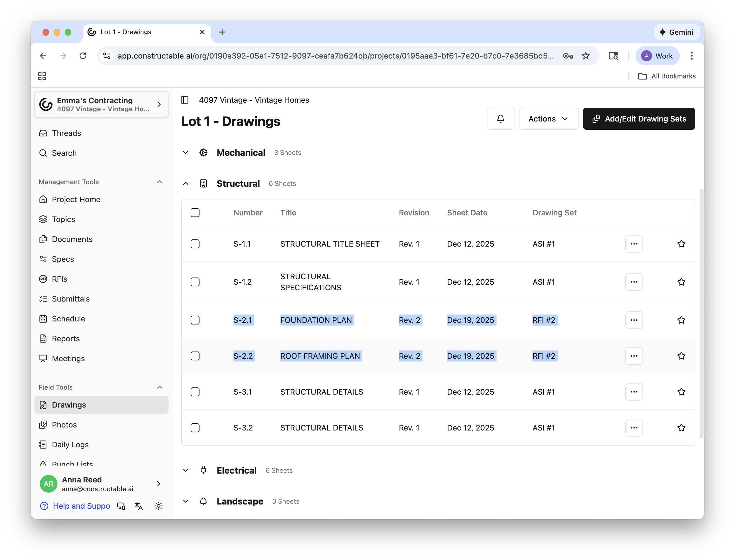Reload the browser page
Screen dimensions: 735x560
[x=83, y=56]
